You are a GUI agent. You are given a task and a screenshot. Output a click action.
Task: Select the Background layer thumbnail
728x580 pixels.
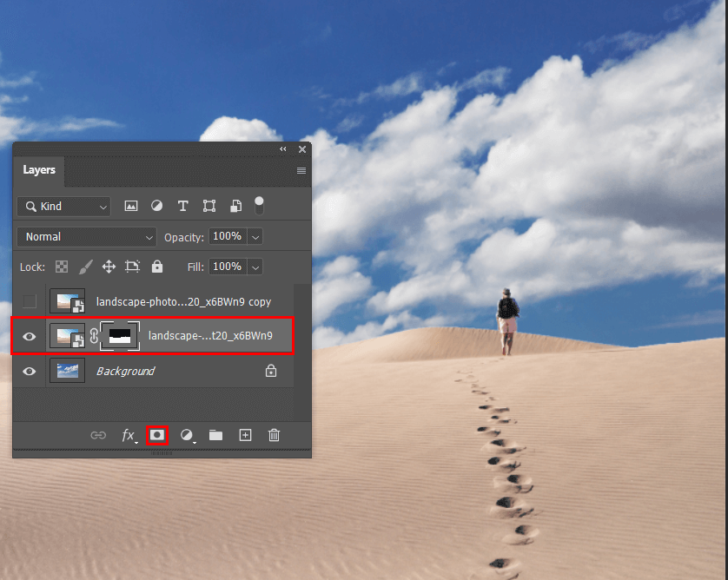(67, 371)
